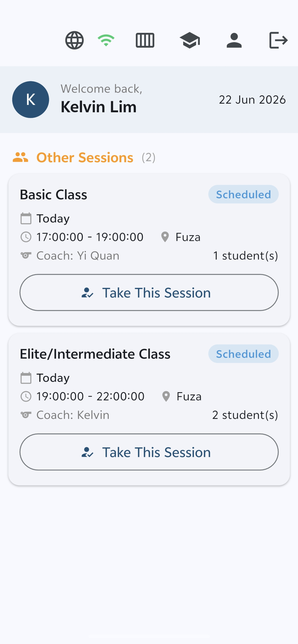Take the Elite/Intermediate Class session
Image resolution: width=298 pixels, height=644 pixels.
tap(149, 452)
